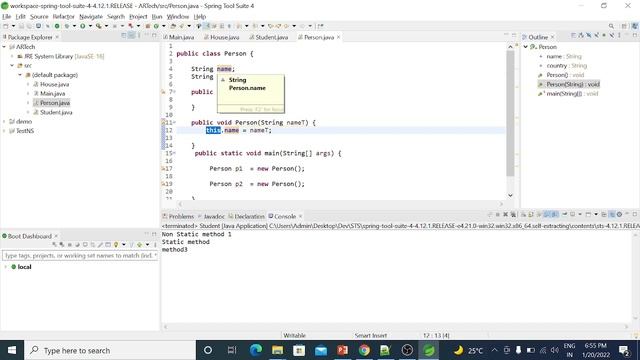Screen dimensions: 640x360
Task: Open Microsoft Edge from taskbar
Action: (256, 350)
